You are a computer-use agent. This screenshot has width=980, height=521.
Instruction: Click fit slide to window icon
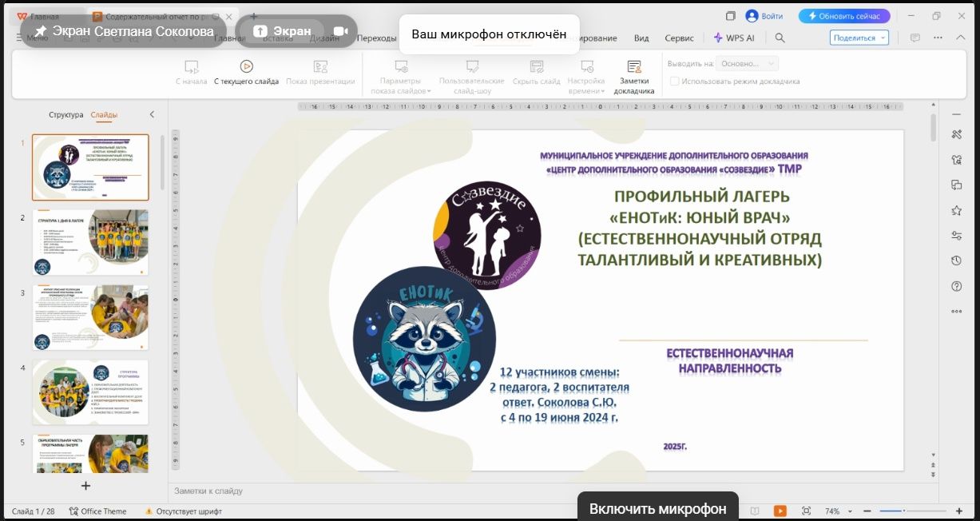tap(806, 511)
